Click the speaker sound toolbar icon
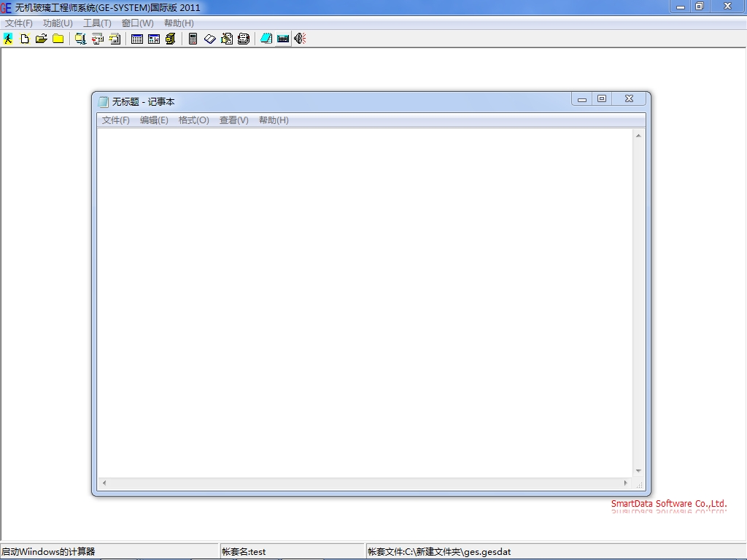 pos(300,39)
